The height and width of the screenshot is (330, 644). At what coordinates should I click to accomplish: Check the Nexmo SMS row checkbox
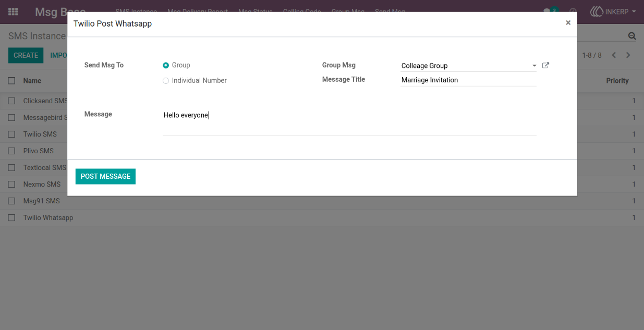point(11,184)
